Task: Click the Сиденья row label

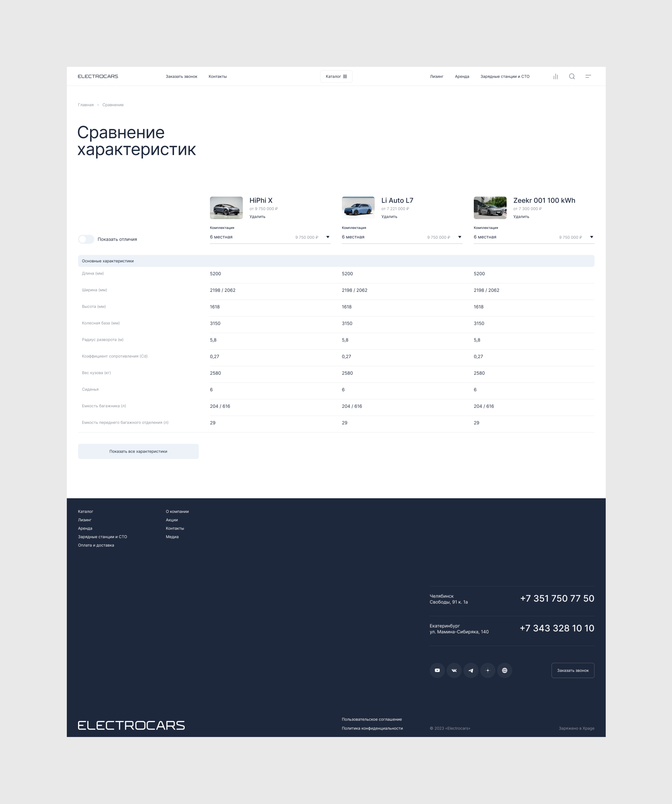Action: coord(90,389)
